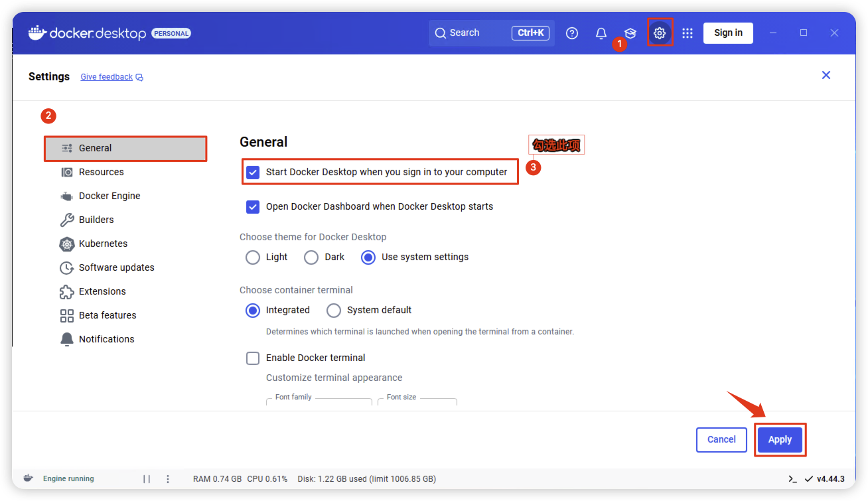This screenshot has width=868, height=501.
Task: Open the Extensions settings tab
Action: (x=125, y=291)
